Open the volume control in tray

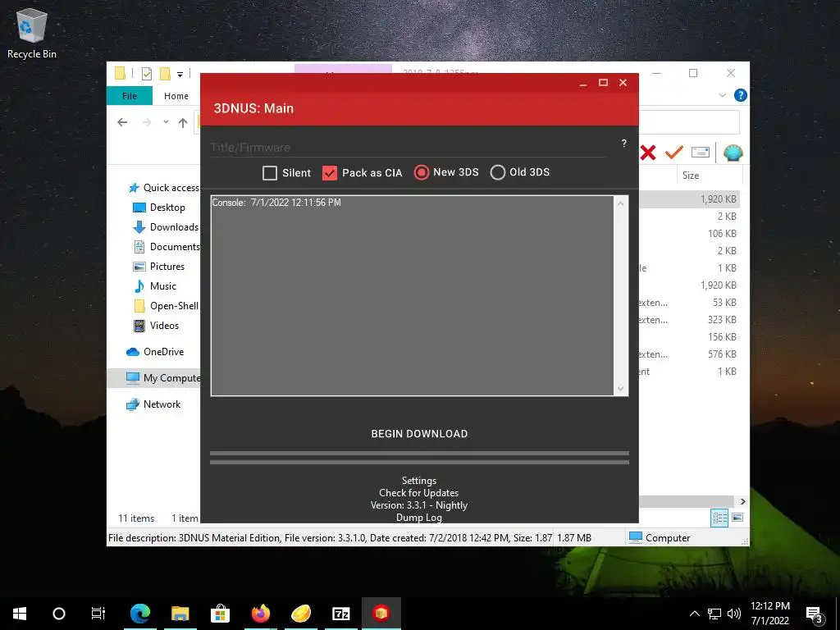734,614
